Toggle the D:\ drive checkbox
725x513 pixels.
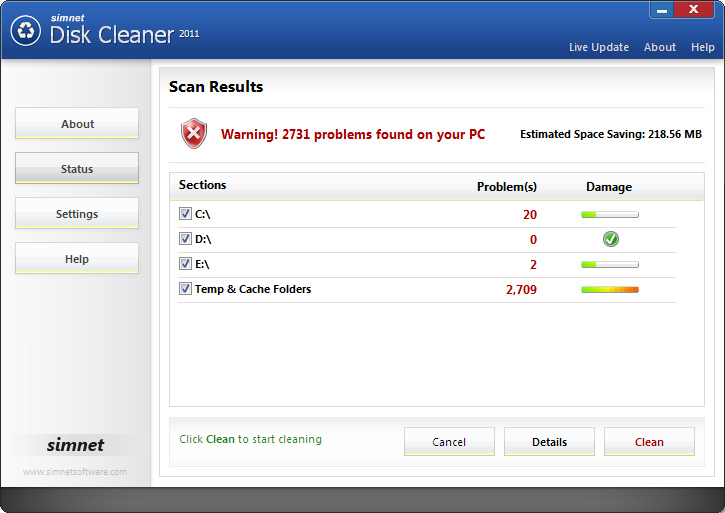(185, 239)
